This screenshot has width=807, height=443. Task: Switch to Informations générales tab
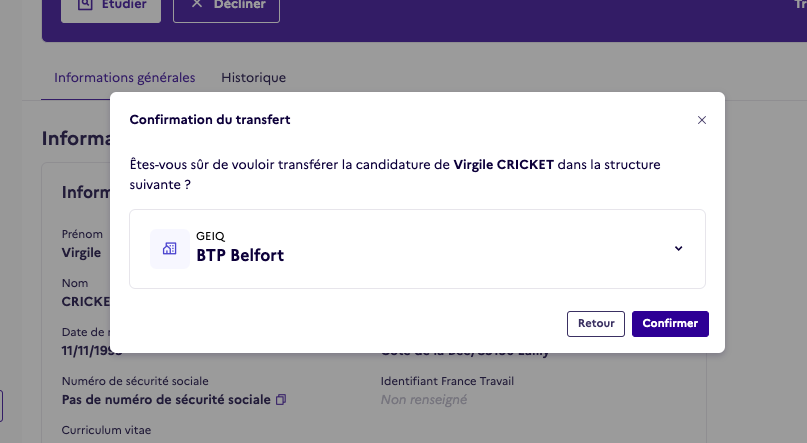pyautogui.click(x=125, y=78)
